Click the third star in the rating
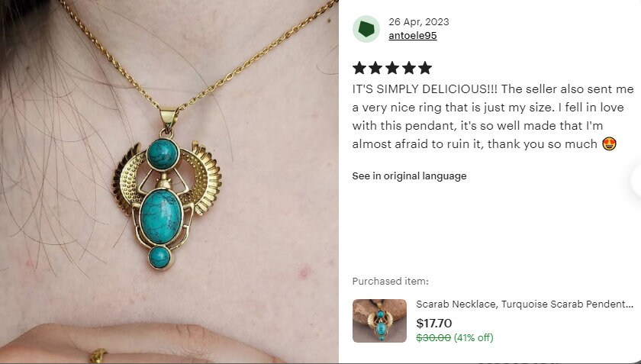The image size is (641, 364). point(392,68)
